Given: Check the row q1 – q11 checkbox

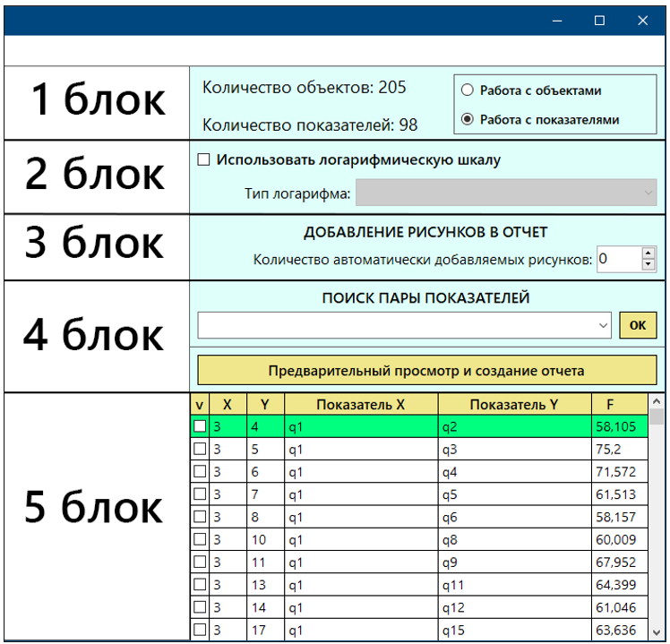Looking at the screenshot, I should pyautogui.click(x=200, y=585).
